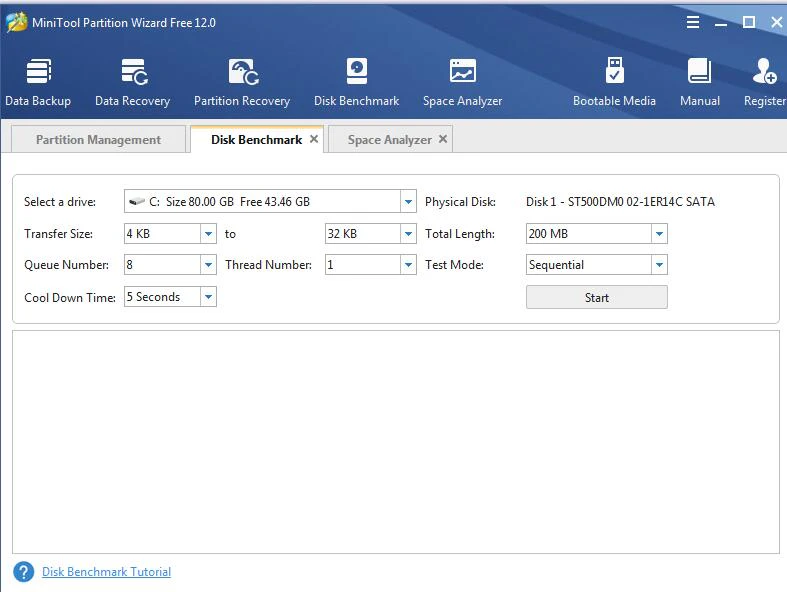Screen dimensions: 787x592
Task: Minimize the MiniTool window
Action: click(x=721, y=23)
